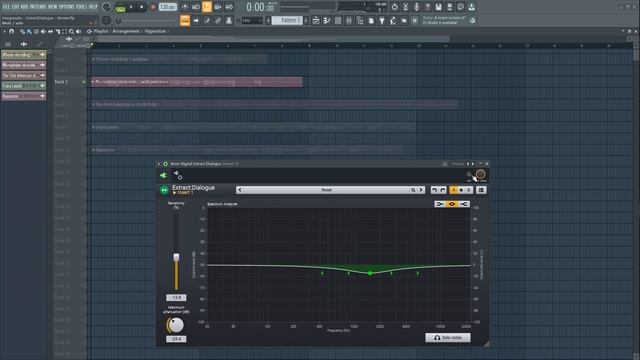Click the transport stop button
Viewport: 640px width, 360px height.
[x=142, y=7]
